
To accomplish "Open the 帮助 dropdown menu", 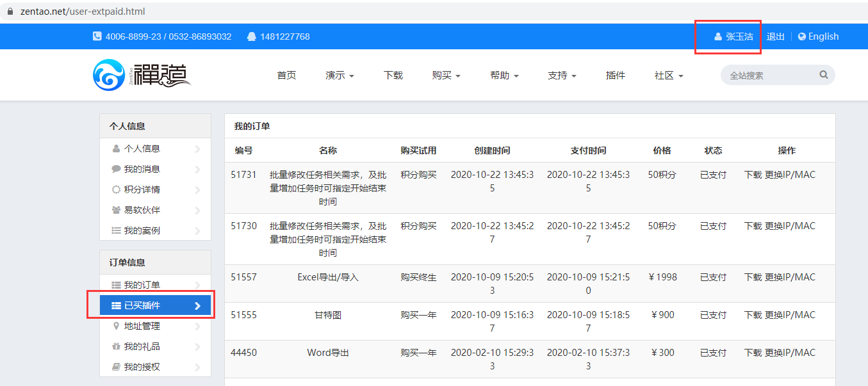I will click(x=504, y=76).
